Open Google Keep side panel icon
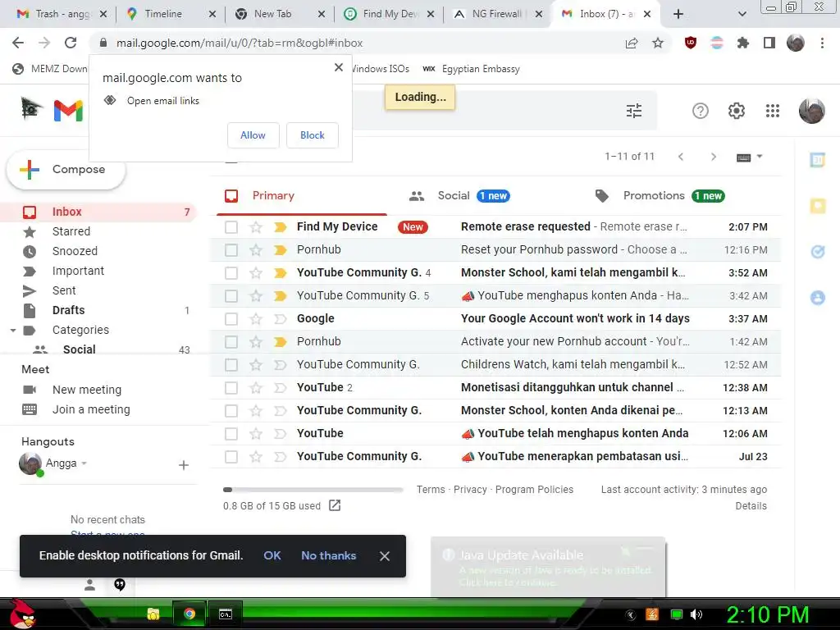Screen dimensions: 840x630 818,206
